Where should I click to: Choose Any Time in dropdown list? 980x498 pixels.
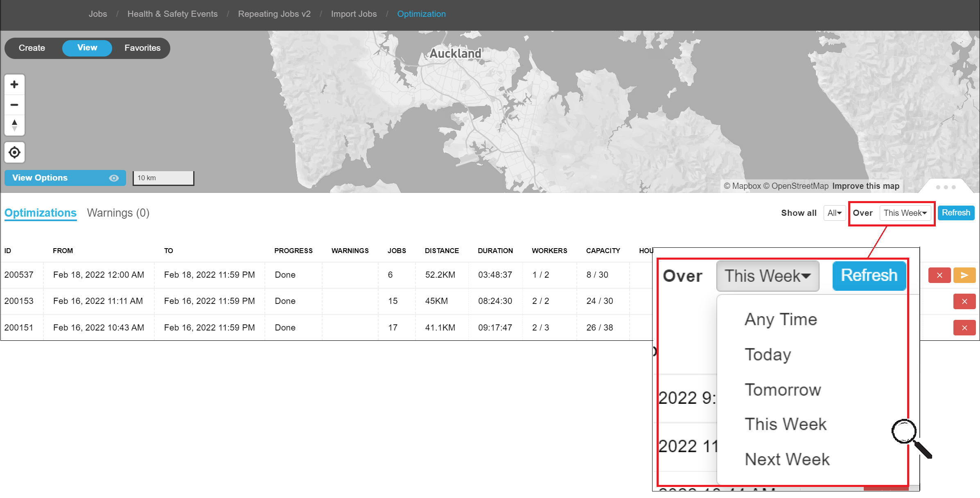click(781, 319)
